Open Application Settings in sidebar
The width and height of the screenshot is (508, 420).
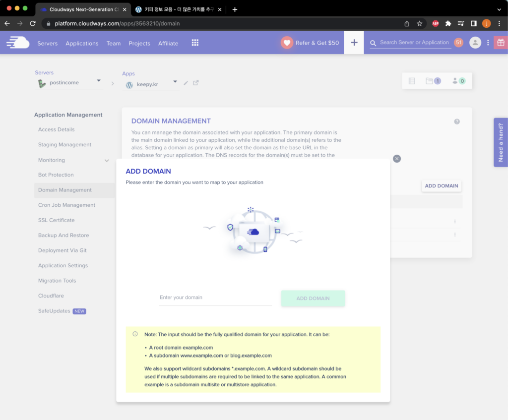coord(63,265)
